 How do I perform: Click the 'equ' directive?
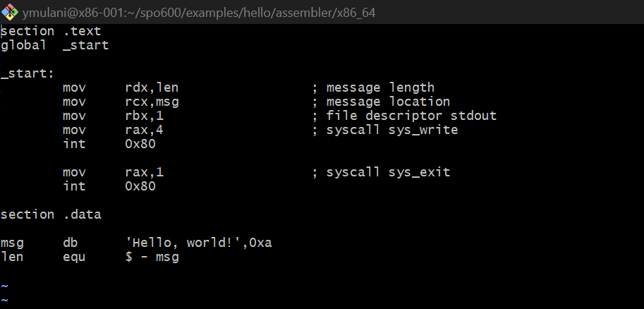click(74, 257)
